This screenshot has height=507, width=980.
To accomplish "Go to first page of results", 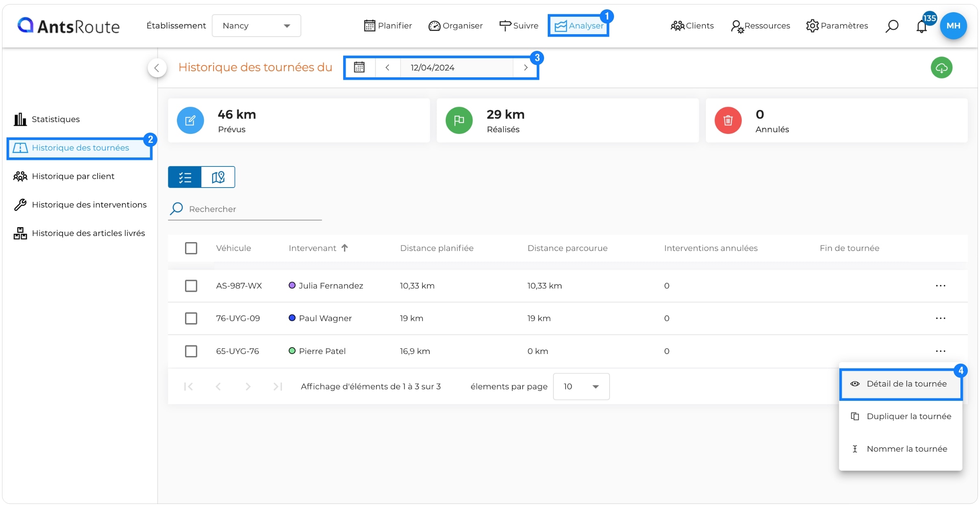I will tap(188, 387).
